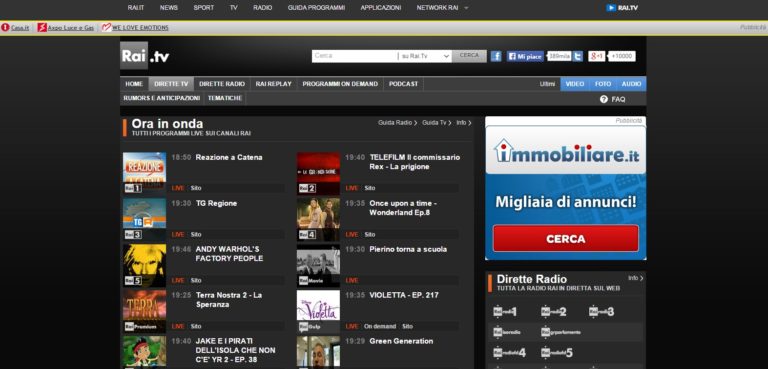Open On demand link for Violetta

tap(380, 326)
